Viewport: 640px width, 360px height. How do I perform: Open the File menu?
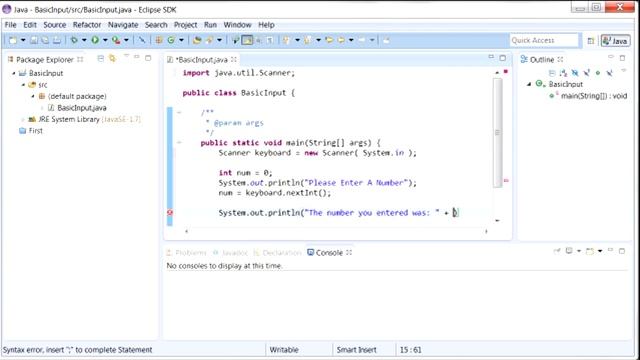(x=11, y=25)
